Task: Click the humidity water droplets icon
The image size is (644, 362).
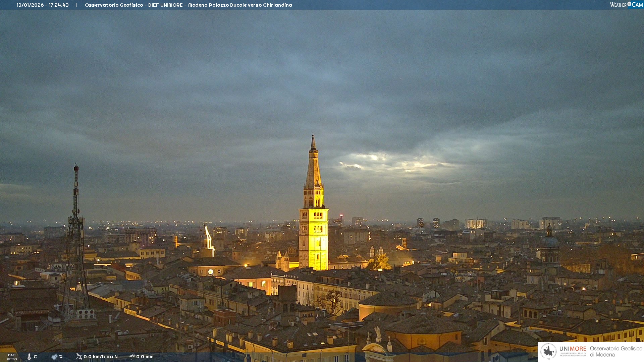Action: (x=55, y=357)
